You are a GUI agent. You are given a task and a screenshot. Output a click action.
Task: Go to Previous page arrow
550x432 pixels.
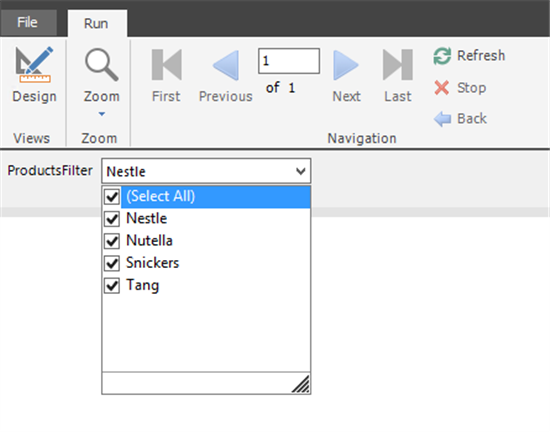pos(226,65)
